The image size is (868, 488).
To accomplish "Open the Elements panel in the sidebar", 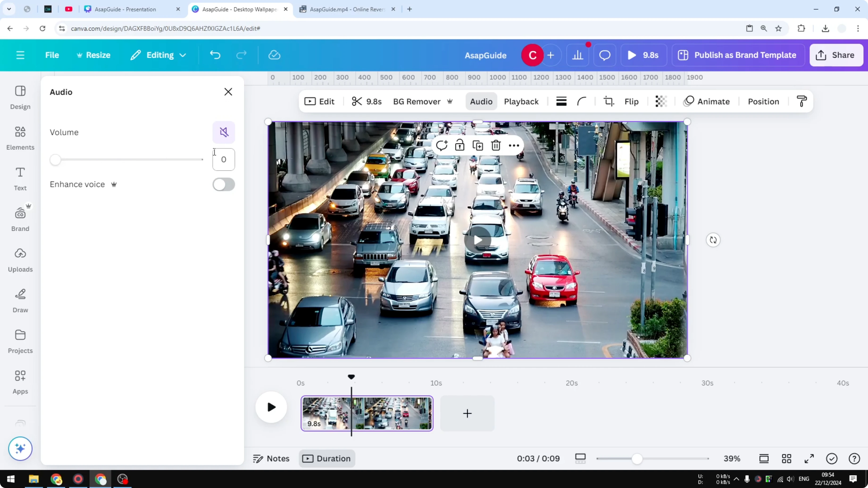I will 20,138.
